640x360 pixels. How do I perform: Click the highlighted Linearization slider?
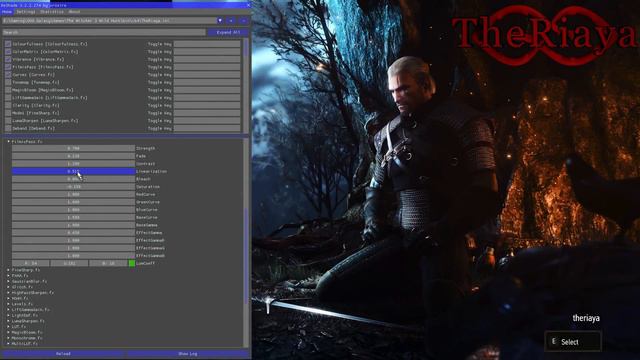click(x=73, y=171)
